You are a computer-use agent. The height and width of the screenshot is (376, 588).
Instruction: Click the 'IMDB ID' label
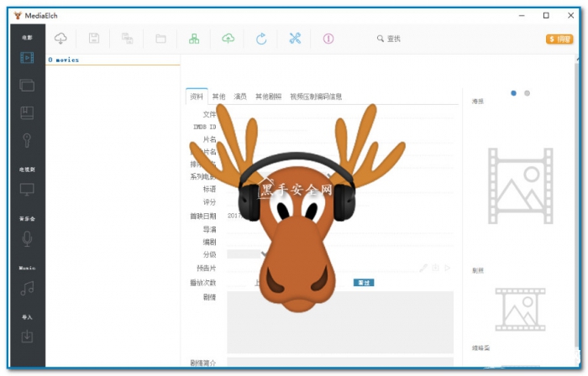tap(205, 127)
